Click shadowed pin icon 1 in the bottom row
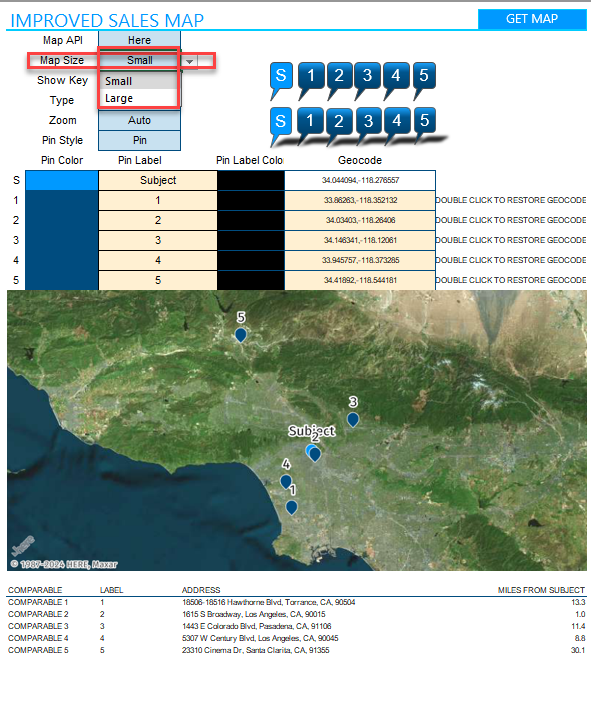Image resolution: width=591 pixels, height=718 pixels. pos(310,123)
